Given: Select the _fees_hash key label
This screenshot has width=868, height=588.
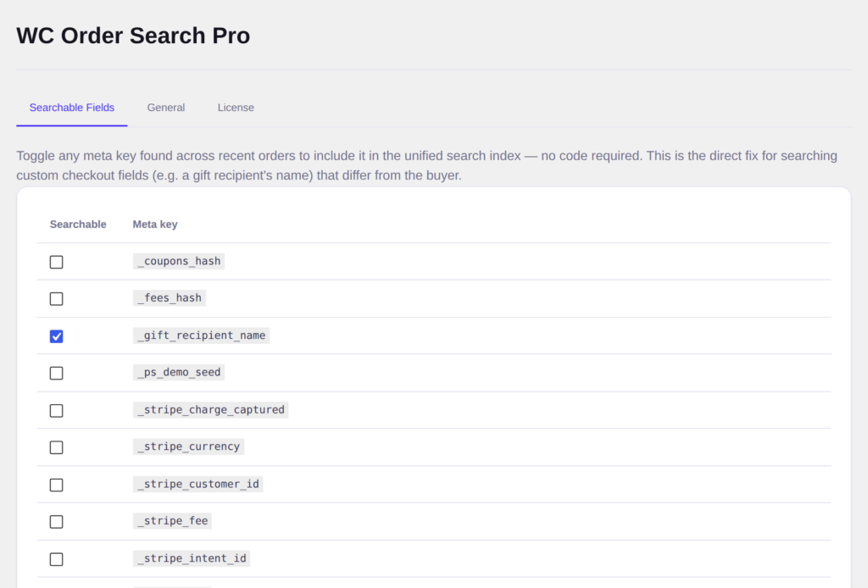Looking at the screenshot, I should click(170, 298).
